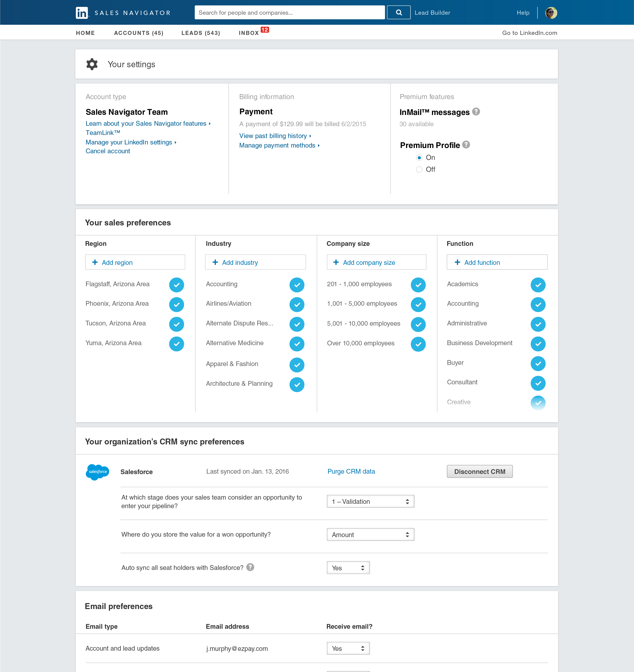Image resolution: width=634 pixels, height=672 pixels.
Task: Toggle Accounting function checkmark
Action: coord(538,305)
